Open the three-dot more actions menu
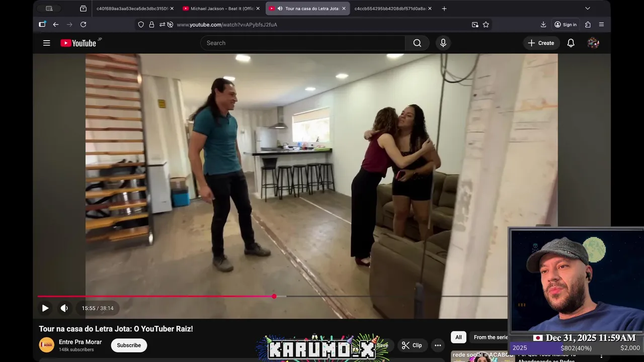Screen dimensions: 644x362 click(438, 345)
